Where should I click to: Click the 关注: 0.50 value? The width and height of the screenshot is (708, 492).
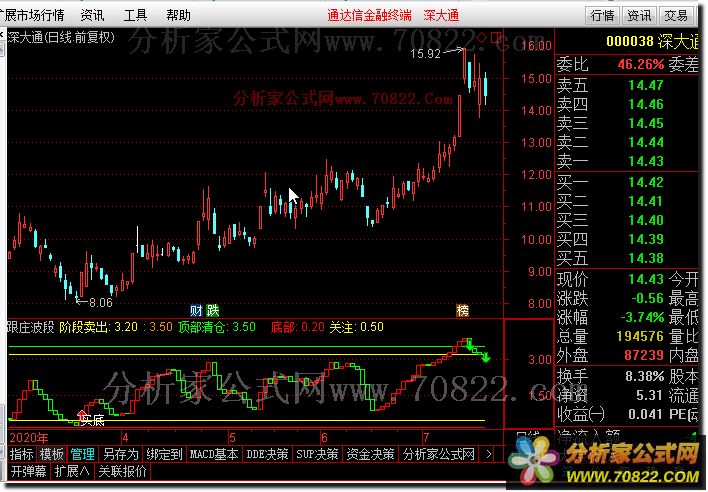pyautogui.click(x=356, y=326)
